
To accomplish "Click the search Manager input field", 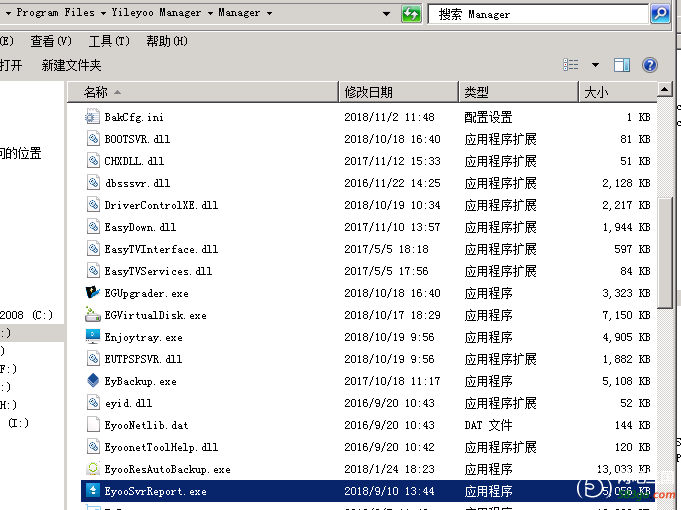I will click(538, 14).
